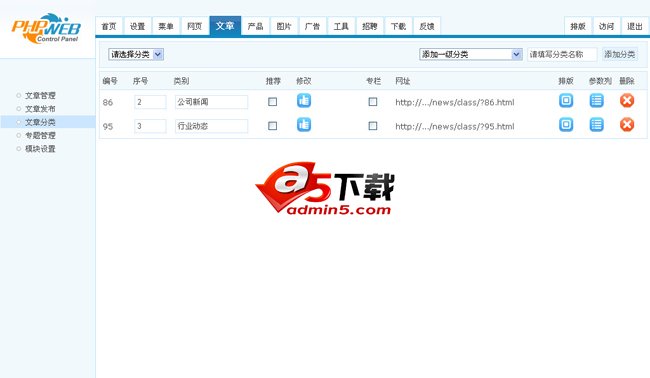Open 模块设置 in the sidebar
This screenshot has width=650, height=378.
pos(40,149)
